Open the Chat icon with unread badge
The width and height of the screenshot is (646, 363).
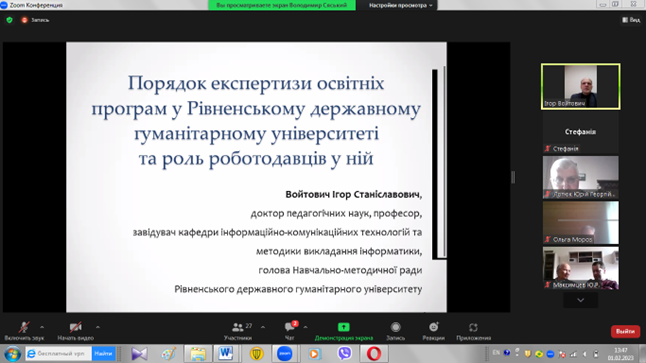pyautogui.click(x=290, y=327)
